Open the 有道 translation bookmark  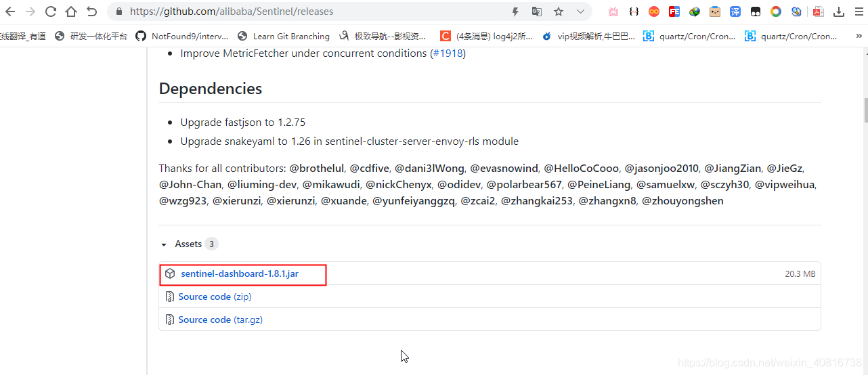click(23, 36)
